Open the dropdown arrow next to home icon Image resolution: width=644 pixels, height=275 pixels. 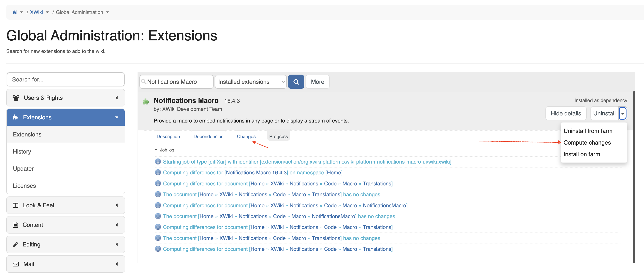coord(21,12)
